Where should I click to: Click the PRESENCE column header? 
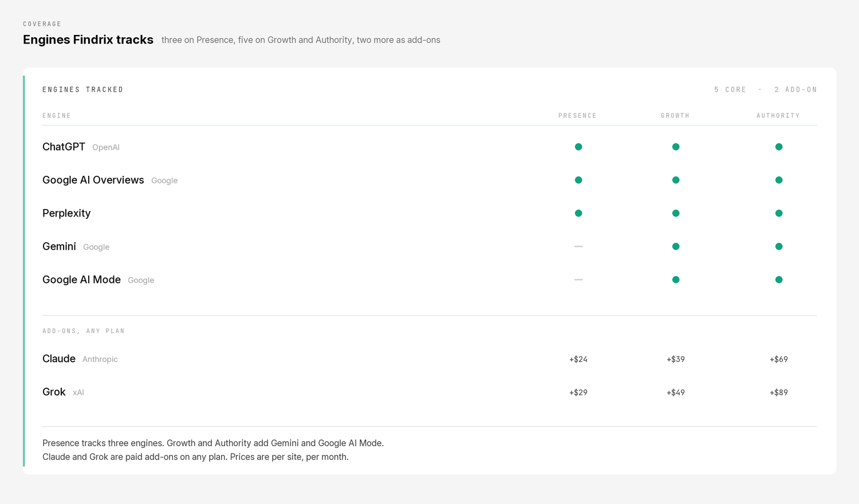[577, 116]
